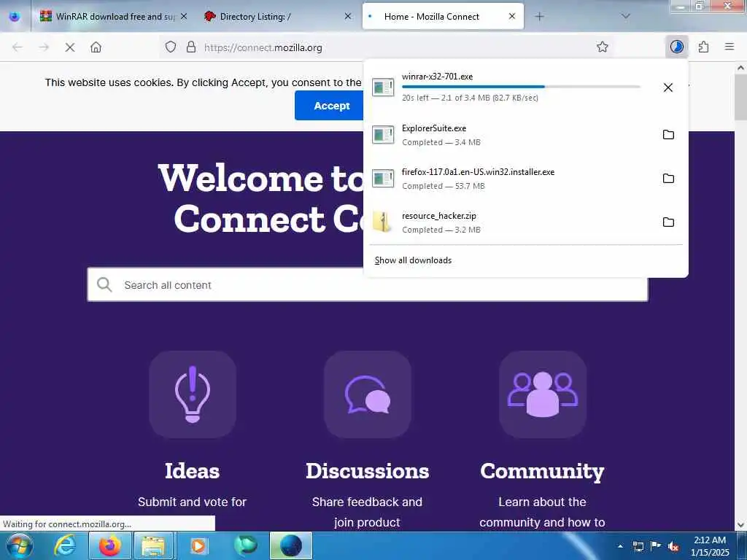Bookmark this page with the star icon
Screen dimensions: 747x560
point(602,47)
